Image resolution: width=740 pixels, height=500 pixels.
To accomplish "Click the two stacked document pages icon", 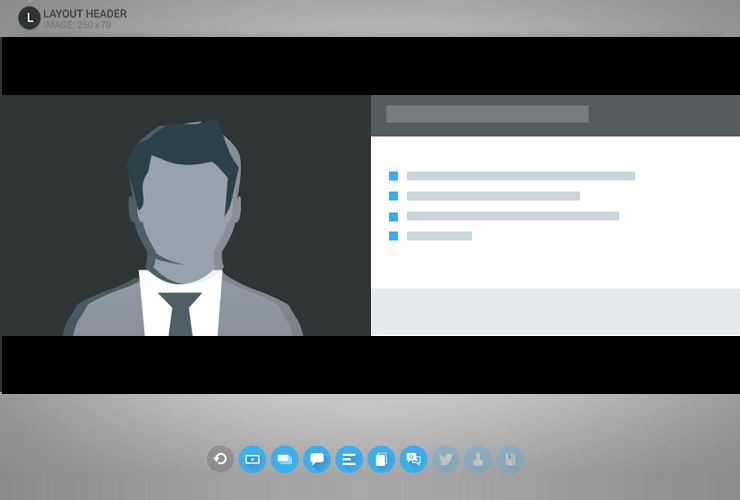I will 381,459.
